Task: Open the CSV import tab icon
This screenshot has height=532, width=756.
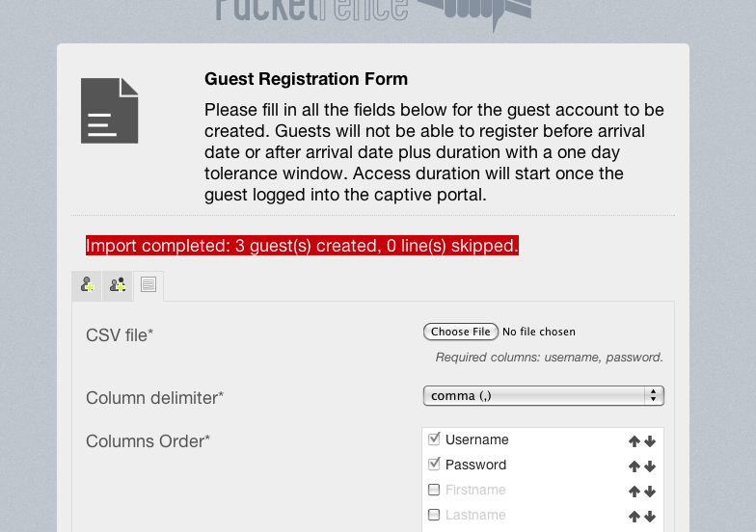Action: click(x=148, y=285)
